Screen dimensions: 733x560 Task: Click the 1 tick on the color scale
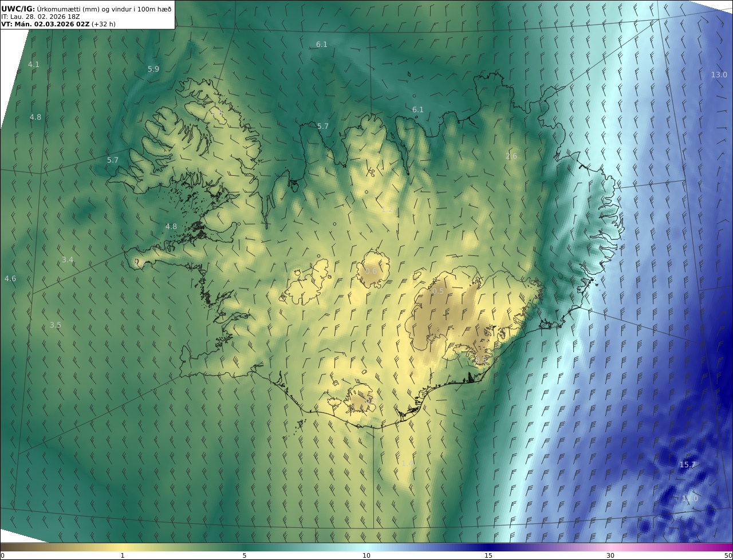[x=123, y=555]
